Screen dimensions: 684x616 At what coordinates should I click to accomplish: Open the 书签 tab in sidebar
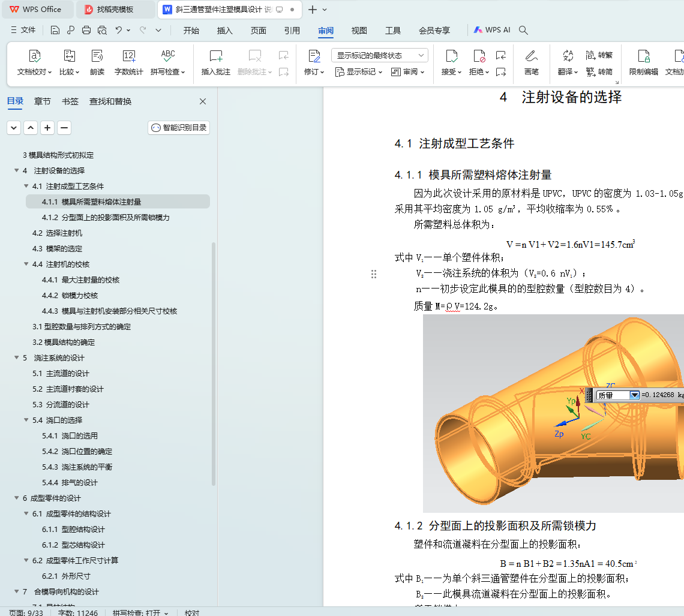pyautogui.click(x=70, y=101)
